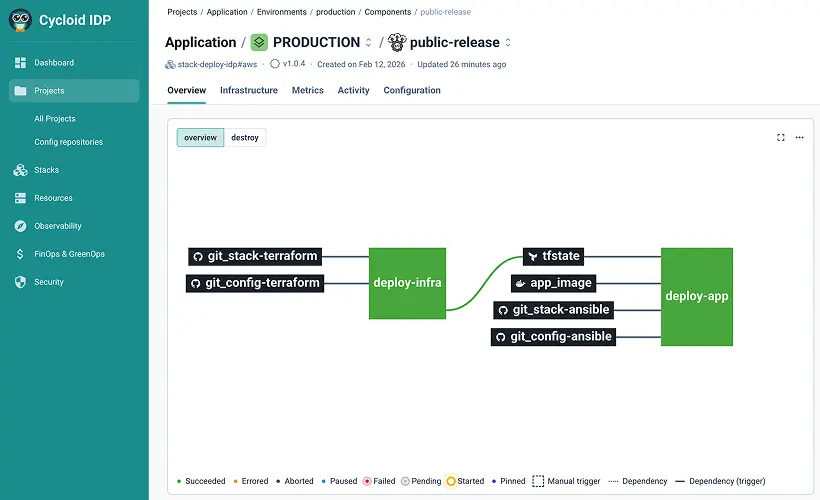Go to the Configuration tab
Image resolution: width=820 pixels, height=500 pixels.
(x=412, y=90)
